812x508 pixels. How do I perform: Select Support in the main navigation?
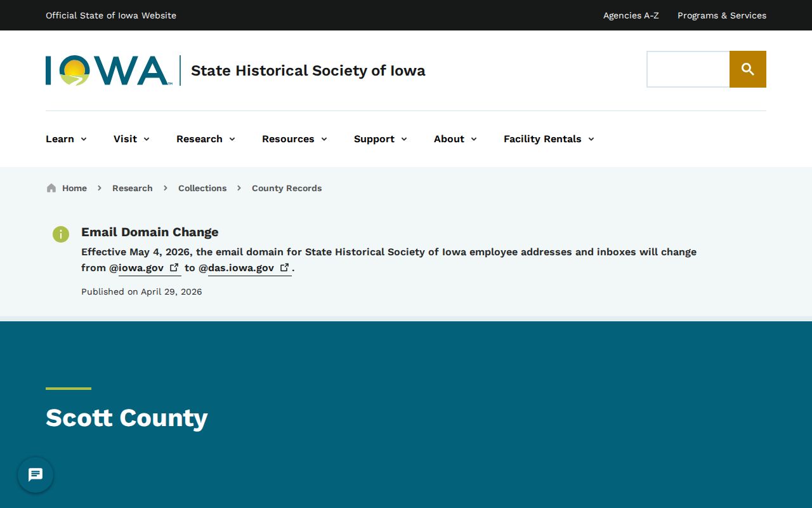[374, 139]
